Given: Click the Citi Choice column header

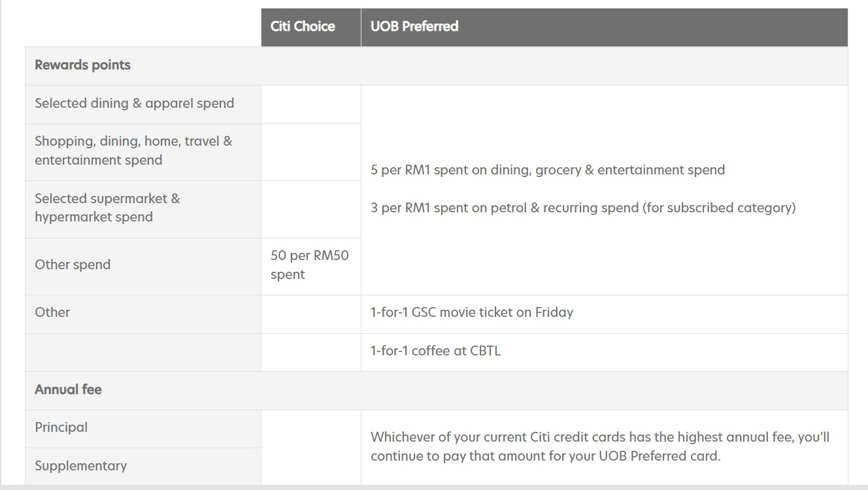Looking at the screenshot, I should coord(303,27).
